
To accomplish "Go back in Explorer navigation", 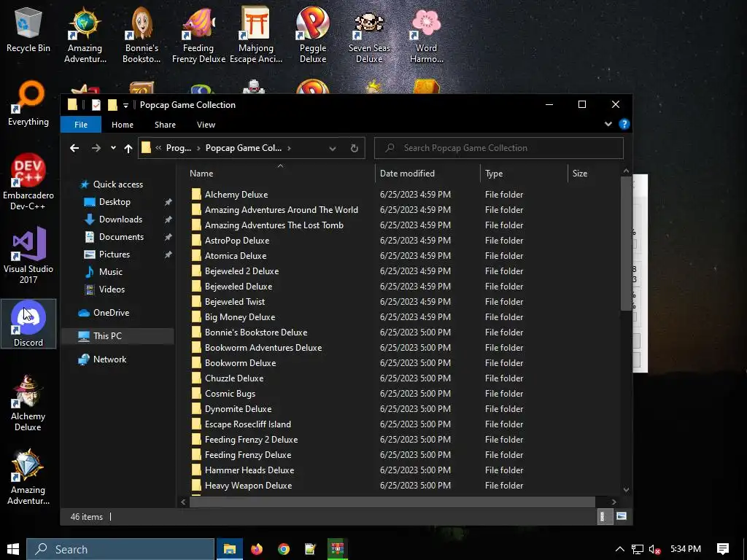I will 74,148.
